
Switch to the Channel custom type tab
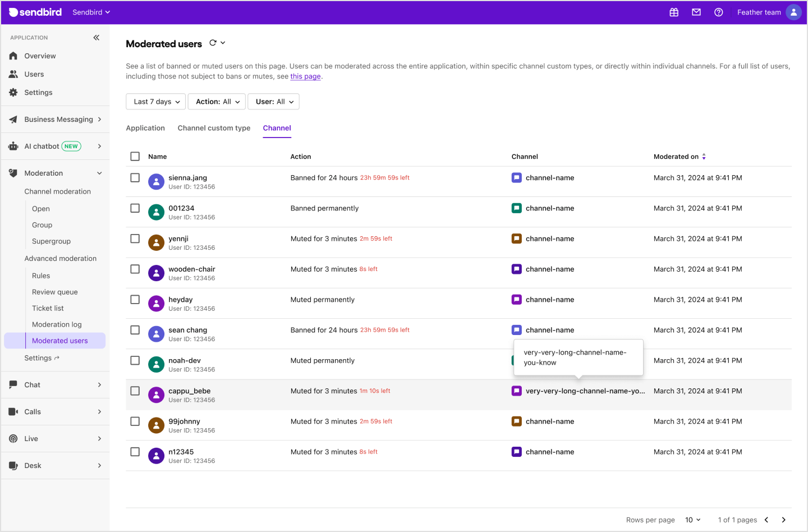coord(214,128)
